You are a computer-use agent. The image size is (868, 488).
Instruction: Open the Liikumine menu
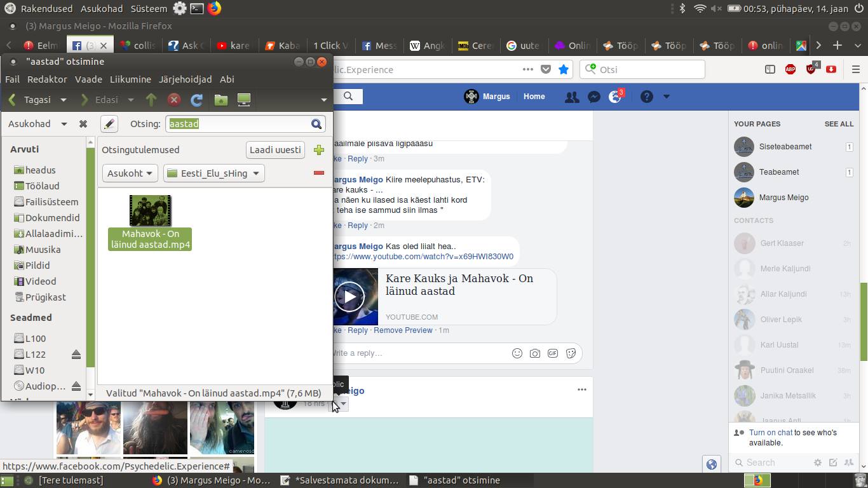point(130,79)
